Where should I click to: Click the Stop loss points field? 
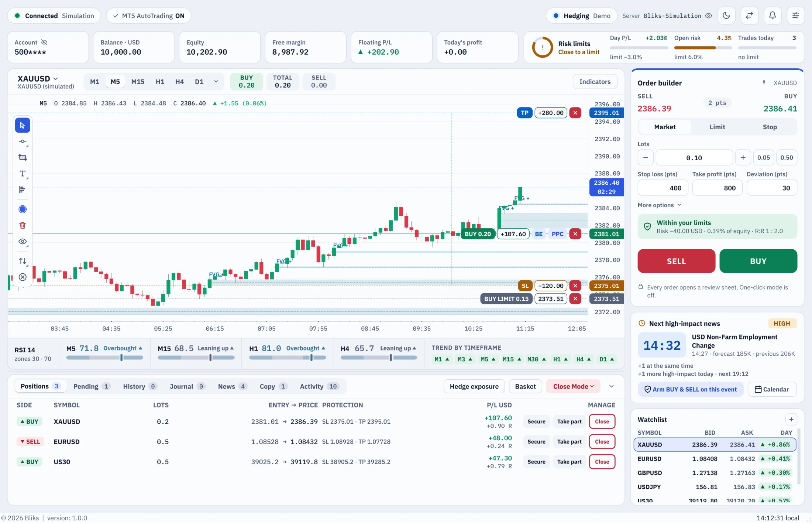point(663,188)
